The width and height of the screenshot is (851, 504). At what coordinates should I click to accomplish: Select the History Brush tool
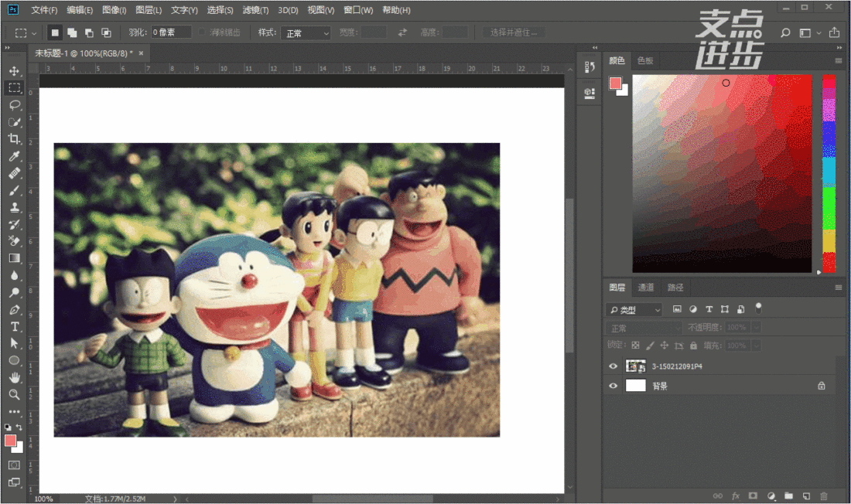coord(15,225)
